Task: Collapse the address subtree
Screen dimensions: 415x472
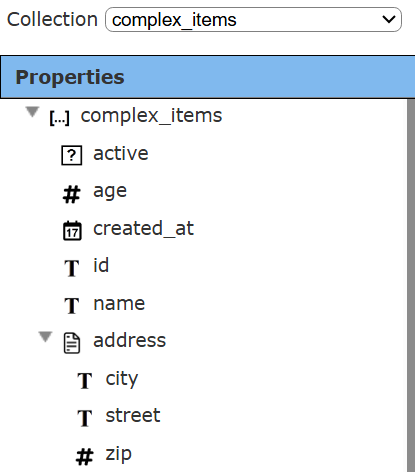Action: [x=45, y=337]
